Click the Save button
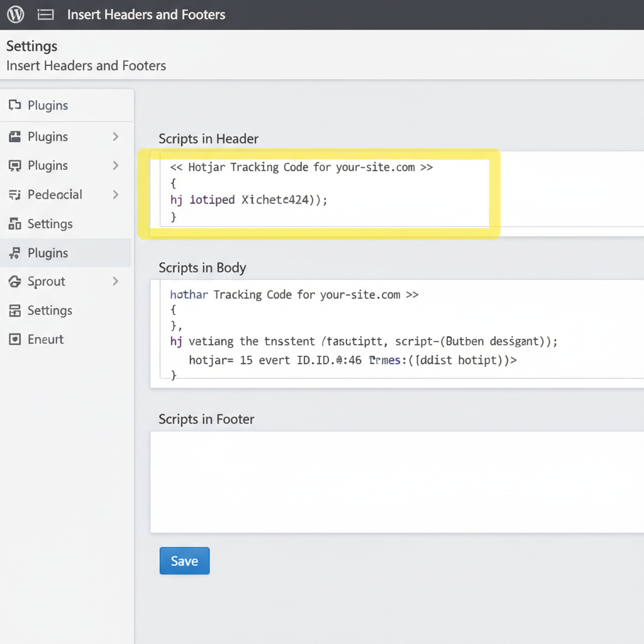The image size is (644, 644). [x=184, y=560]
